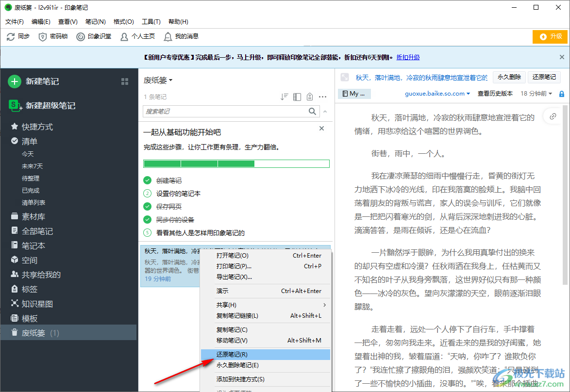This screenshot has height=392, width=570.
Task: Click the 折扣升级 link in banner
Action: [408, 57]
